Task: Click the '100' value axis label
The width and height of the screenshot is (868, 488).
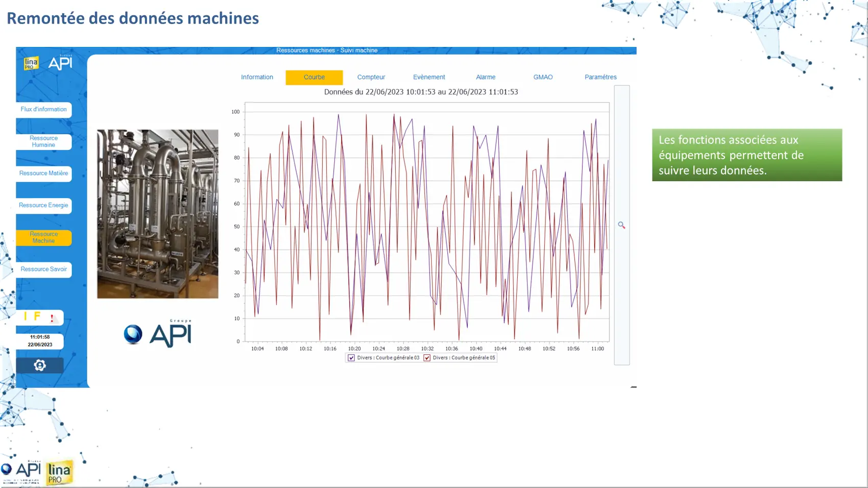Action: (x=235, y=112)
